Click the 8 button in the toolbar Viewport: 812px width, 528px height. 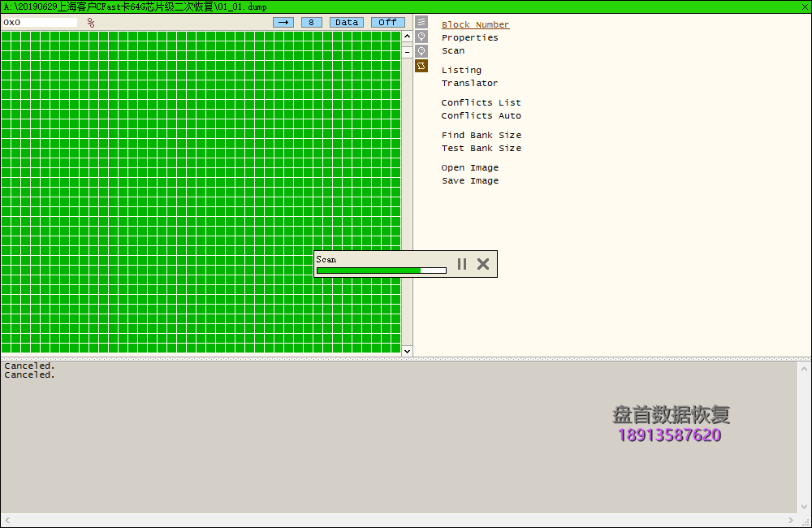click(x=311, y=22)
